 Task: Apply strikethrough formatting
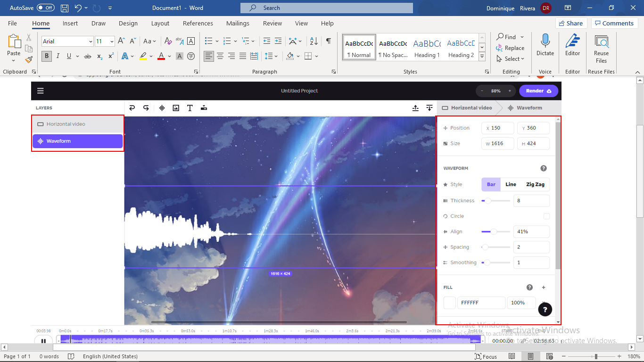88,56
